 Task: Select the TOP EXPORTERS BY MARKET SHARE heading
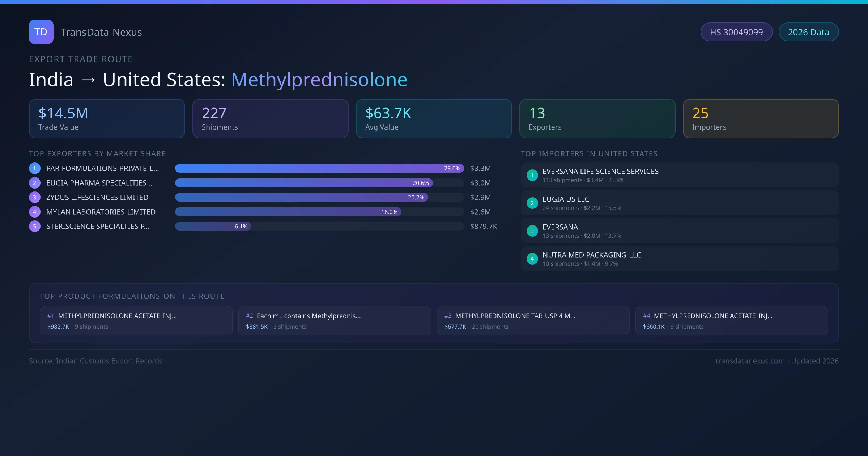(x=97, y=153)
